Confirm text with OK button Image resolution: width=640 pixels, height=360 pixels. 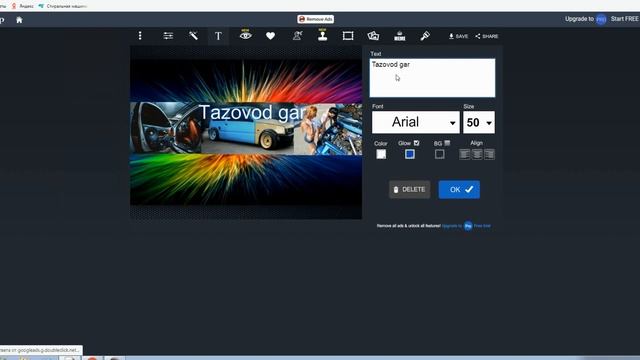[459, 189]
